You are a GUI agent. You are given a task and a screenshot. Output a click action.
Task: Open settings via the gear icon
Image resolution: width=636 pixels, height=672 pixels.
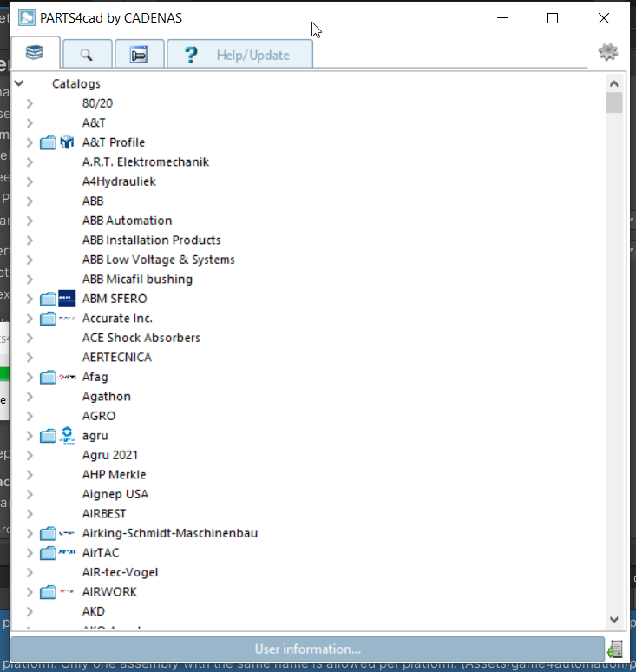607,52
